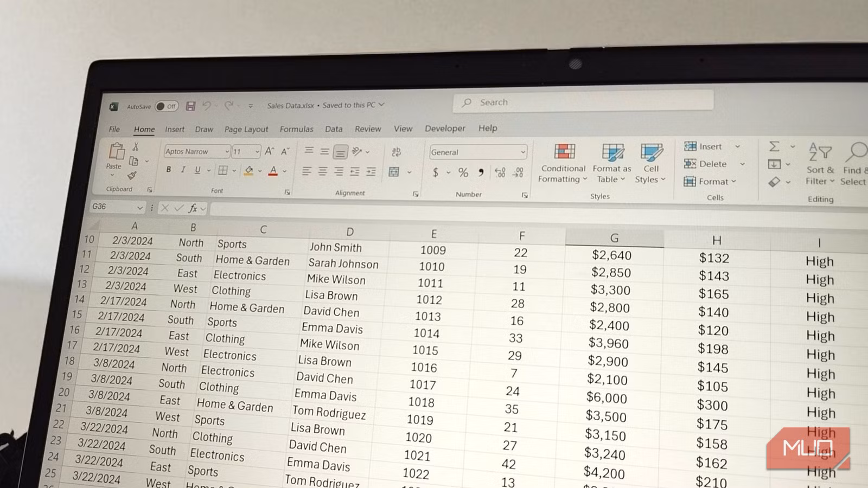Open Sort & Filter options

coord(820,163)
